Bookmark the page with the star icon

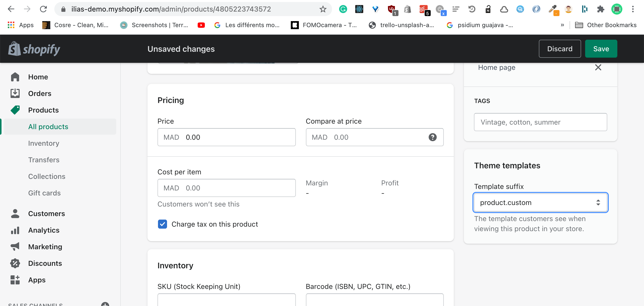[323, 9]
